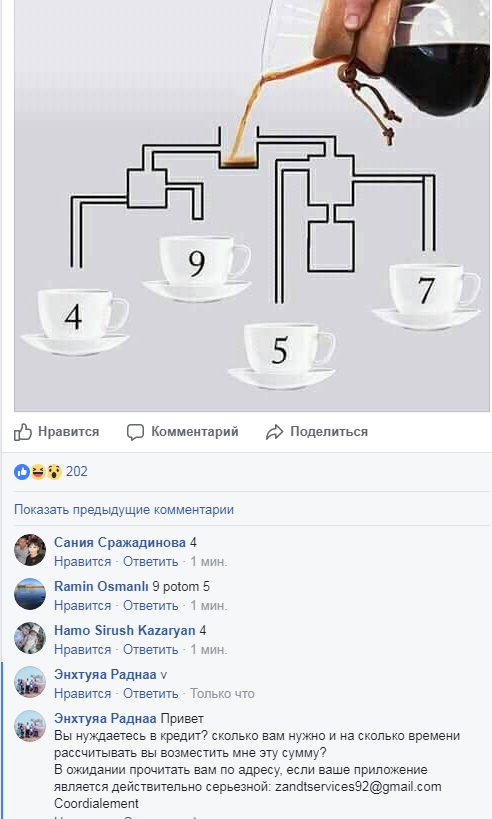This screenshot has height=819, width=492.
Task: Open the blue like reaction icon
Action: click(21, 472)
